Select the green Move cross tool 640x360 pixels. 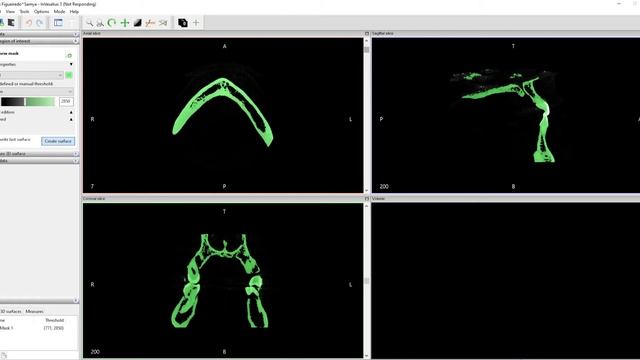tap(125, 23)
